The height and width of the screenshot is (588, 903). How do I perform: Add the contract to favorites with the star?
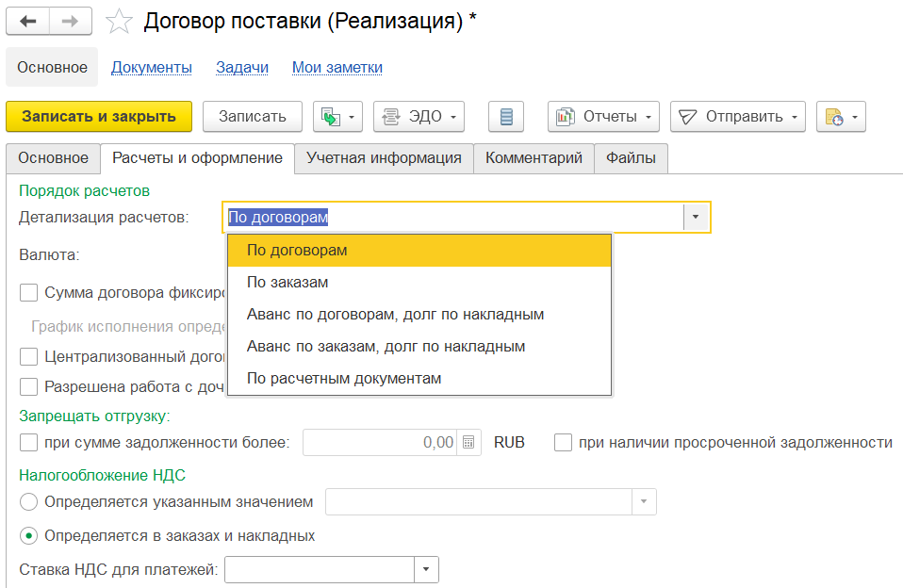click(118, 22)
